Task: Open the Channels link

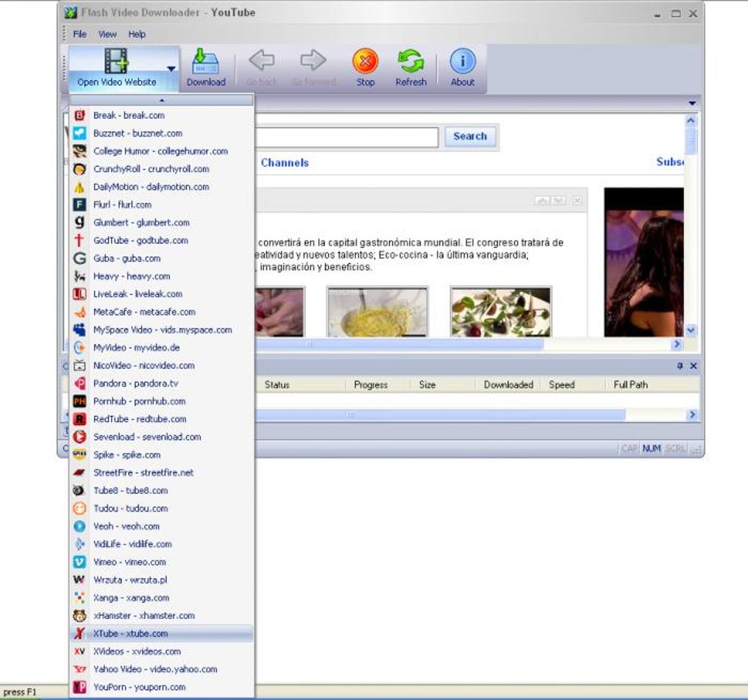Action: (285, 163)
